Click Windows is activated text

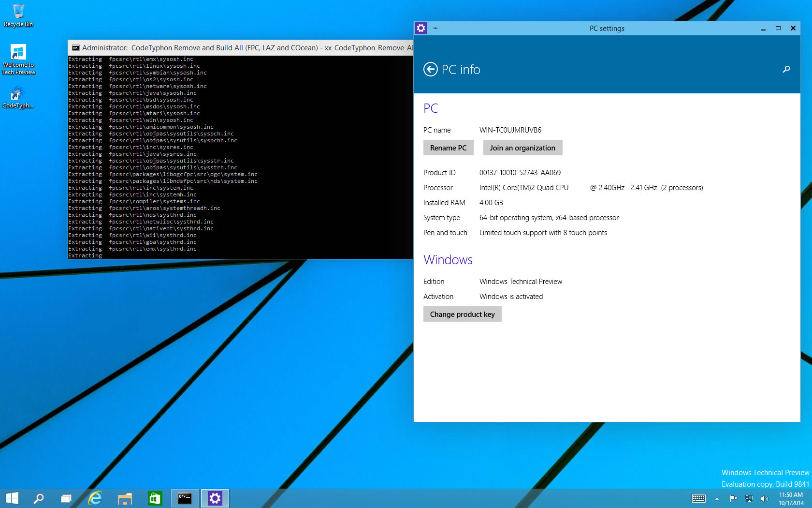tap(511, 297)
